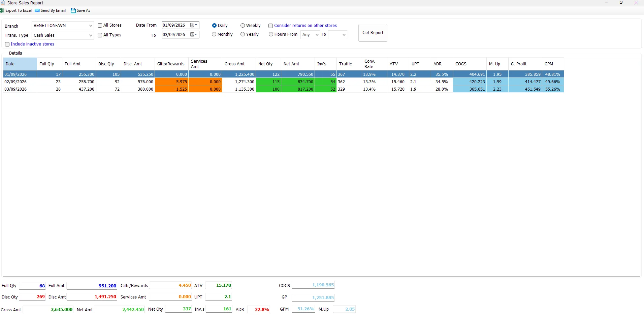Click the Export To Excel label
Screen dimensions: 644x315
pos(19,10)
